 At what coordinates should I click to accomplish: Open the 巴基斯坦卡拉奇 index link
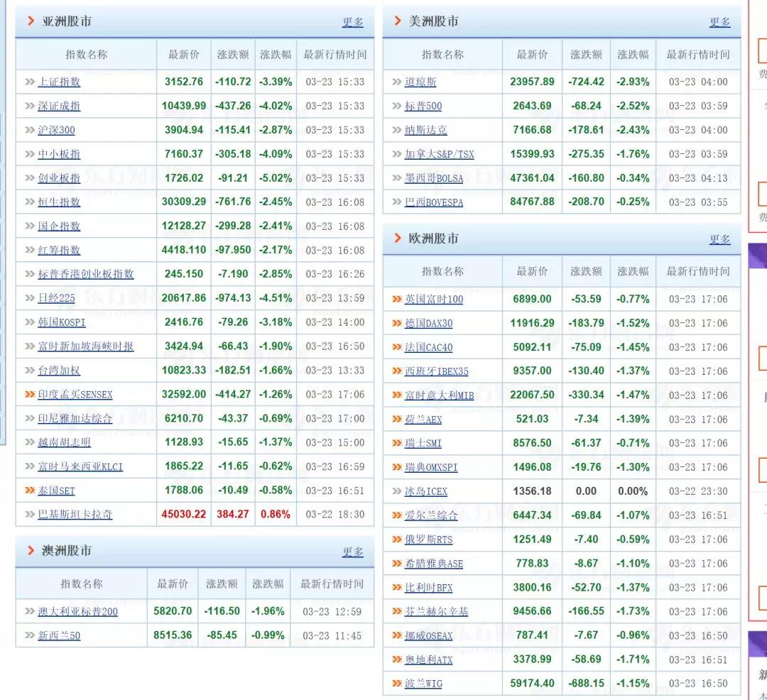(75, 515)
